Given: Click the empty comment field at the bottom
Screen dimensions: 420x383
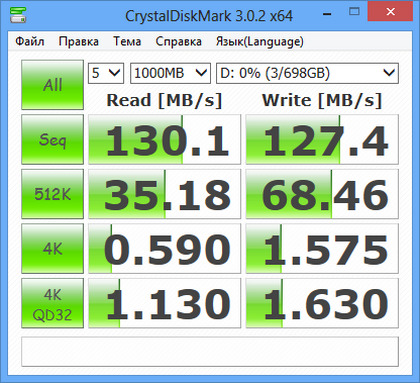Looking at the screenshot, I should coord(210,352).
